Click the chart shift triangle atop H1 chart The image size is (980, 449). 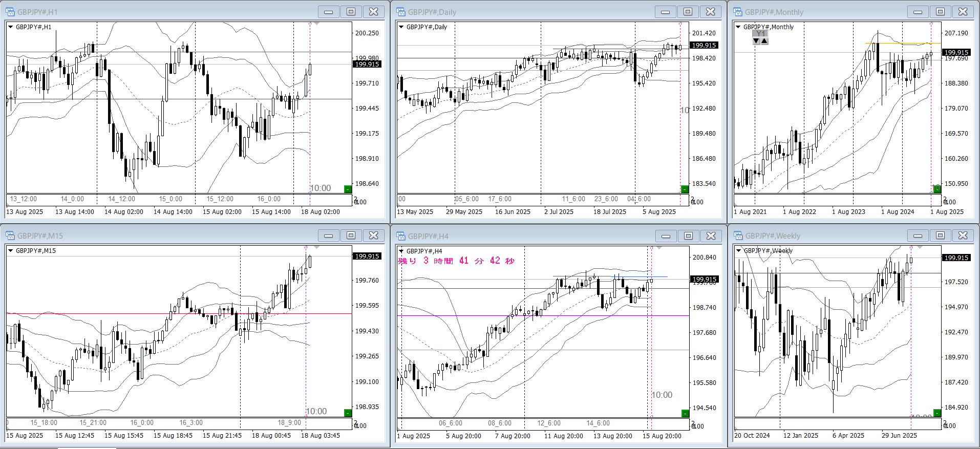tap(317, 24)
